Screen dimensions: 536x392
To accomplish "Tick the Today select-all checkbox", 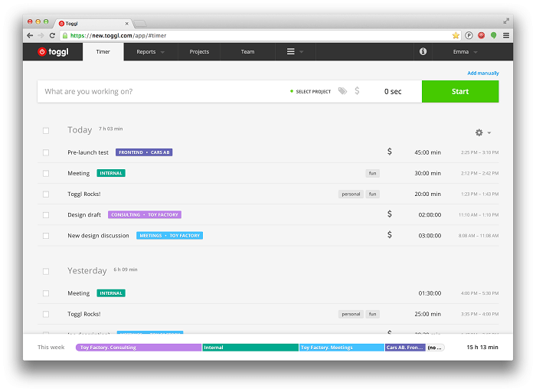I will point(46,131).
